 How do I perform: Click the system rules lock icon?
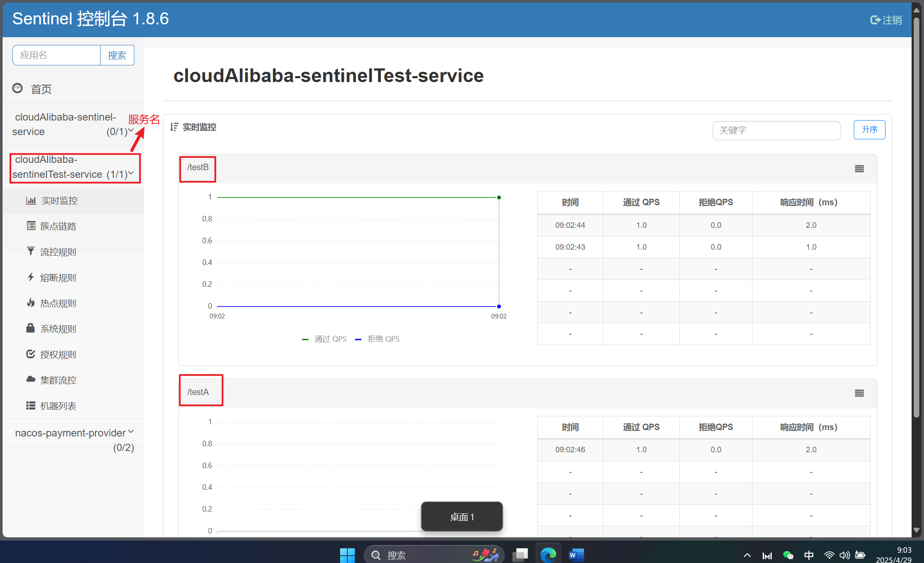click(x=31, y=328)
